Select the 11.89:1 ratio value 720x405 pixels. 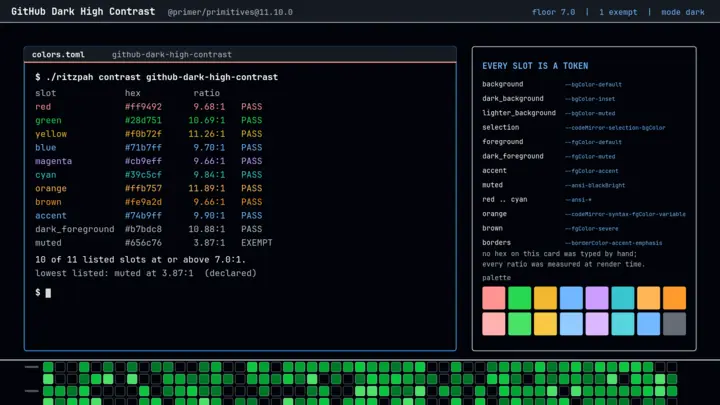coord(207,189)
